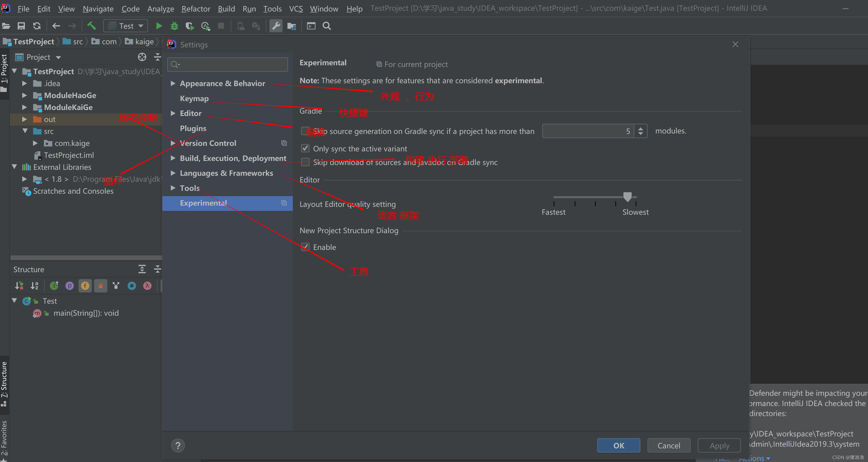868x462 pixels.
Task: Click Search Everywhere magnifier icon
Action: [x=327, y=26]
